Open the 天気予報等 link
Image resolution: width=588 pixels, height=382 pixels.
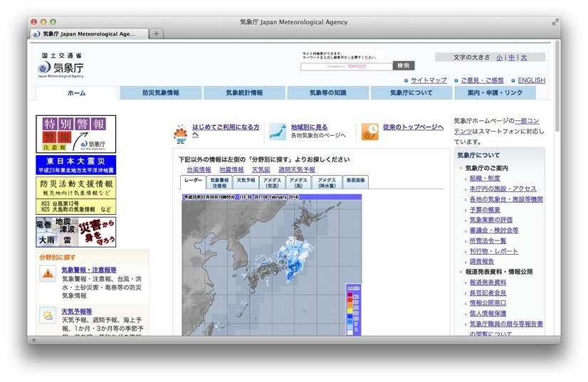click(x=77, y=312)
